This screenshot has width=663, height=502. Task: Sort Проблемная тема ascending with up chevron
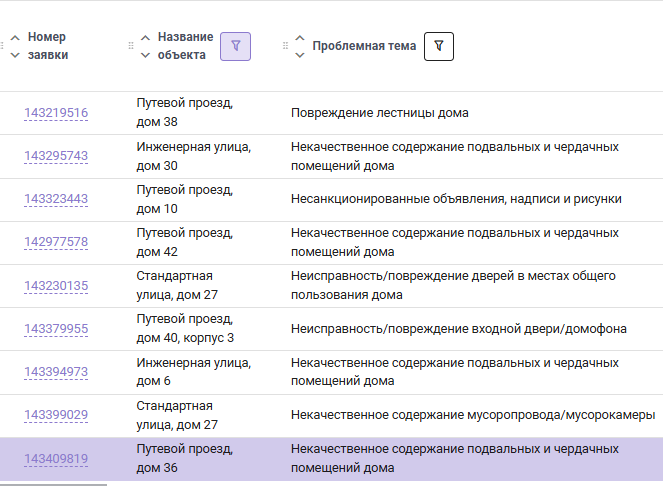[x=300, y=38]
